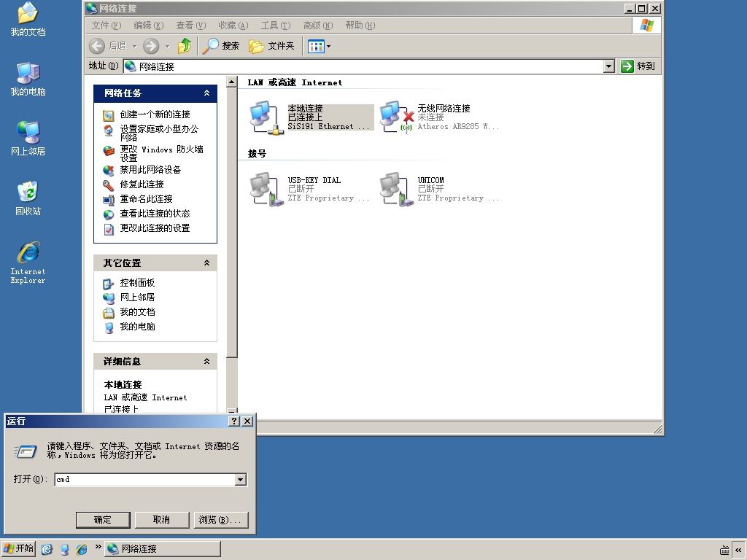Expand the Run dialog 打开 combo dropdown
Viewport: 747px width, 560px height.
click(241, 480)
